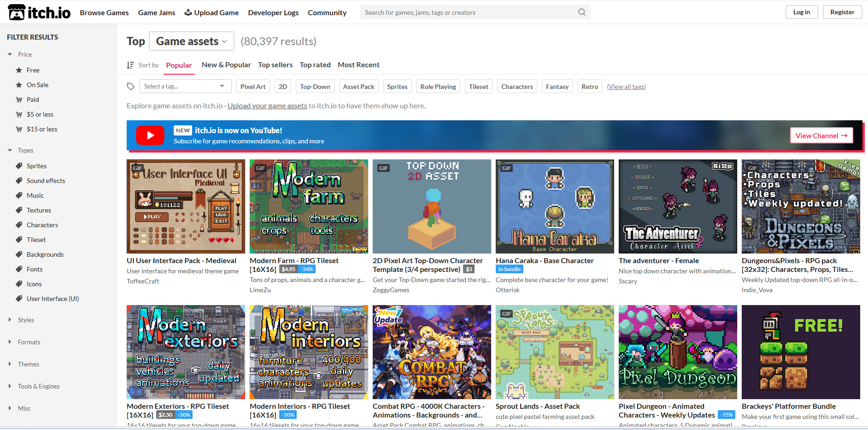Click the tag icon beside Backgrounds
Image resolution: width=868 pixels, height=430 pixels.
[19, 254]
